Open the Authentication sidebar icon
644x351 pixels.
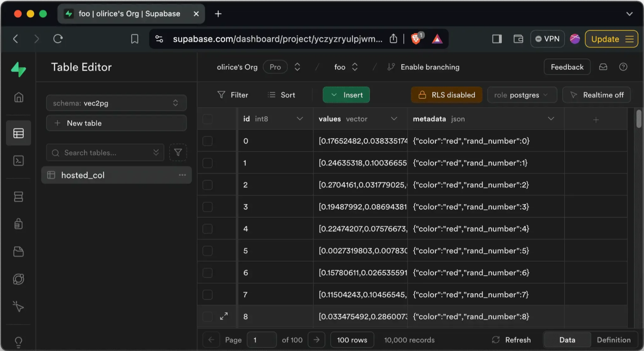pos(19,224)
